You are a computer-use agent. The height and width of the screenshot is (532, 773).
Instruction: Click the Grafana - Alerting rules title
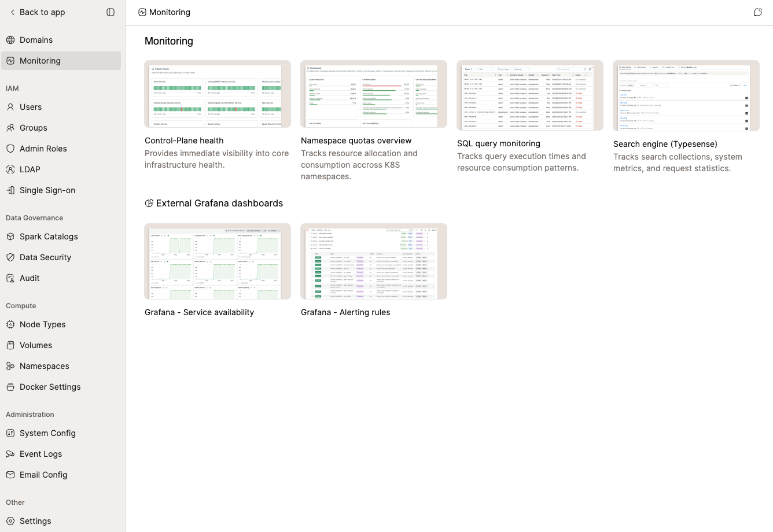pyautogui.click(x=345, y=312)
